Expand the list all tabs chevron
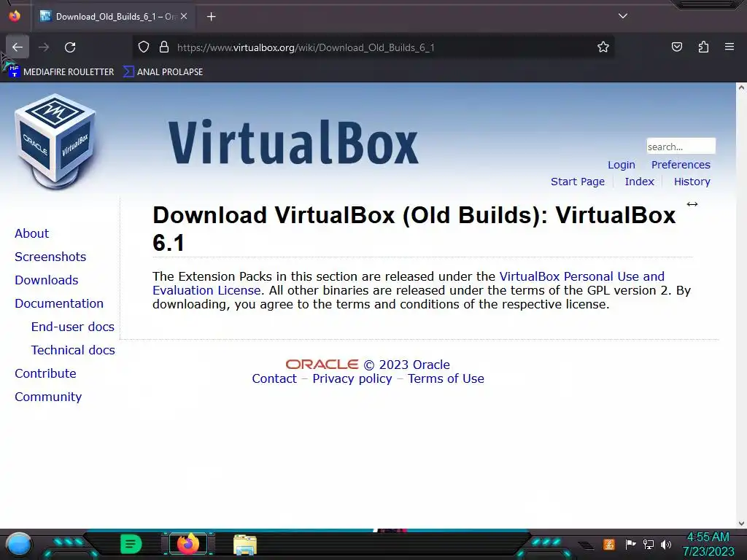The height and width of the screenshot is (560, 747). click(x=623, y=16)
